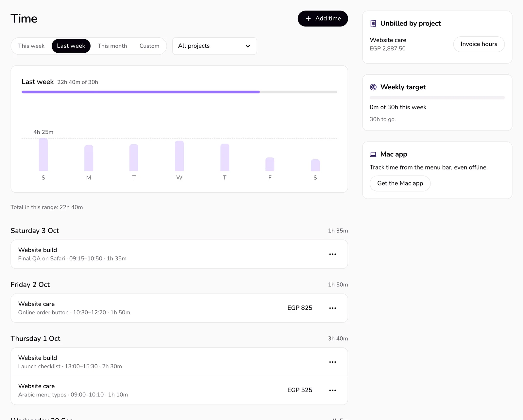Select the Arabic menu typos time entry
This screenshot has height=420, width=523.
[179, 390]
